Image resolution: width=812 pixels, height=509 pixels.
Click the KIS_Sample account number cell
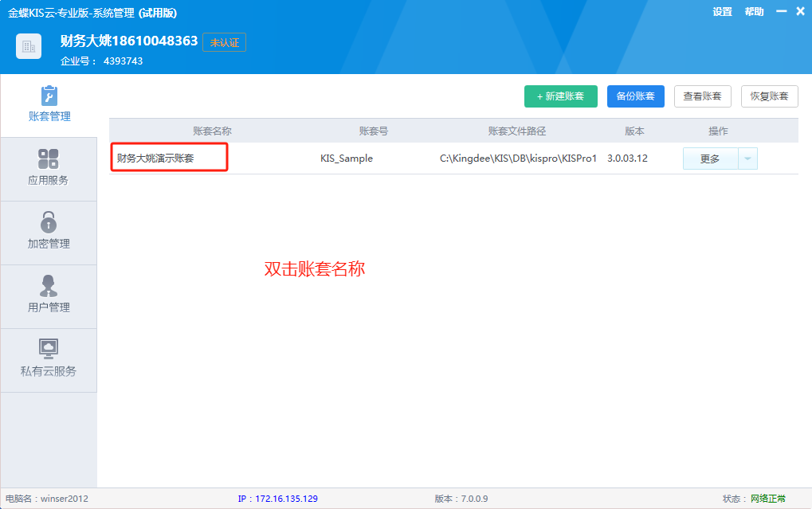[x=347, y=159]
